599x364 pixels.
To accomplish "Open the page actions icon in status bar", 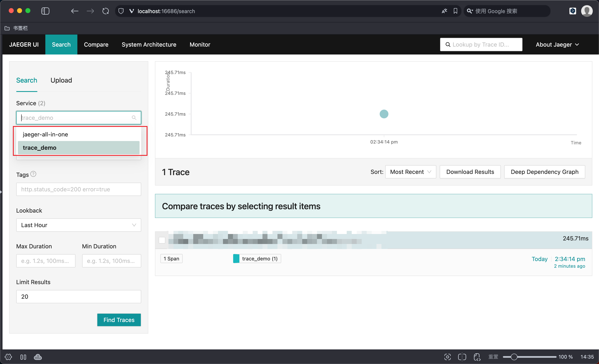I will coord(477,357).
